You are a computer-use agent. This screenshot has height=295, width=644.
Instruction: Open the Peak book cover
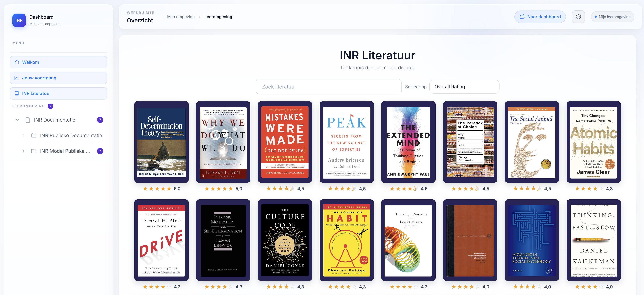[x=347, y=142]
